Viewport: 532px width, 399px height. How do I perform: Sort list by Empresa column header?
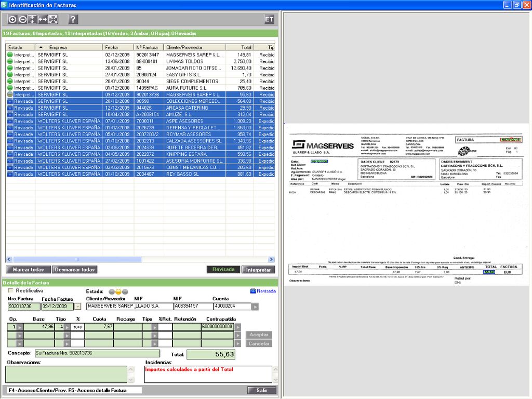[x=69, y=47]
